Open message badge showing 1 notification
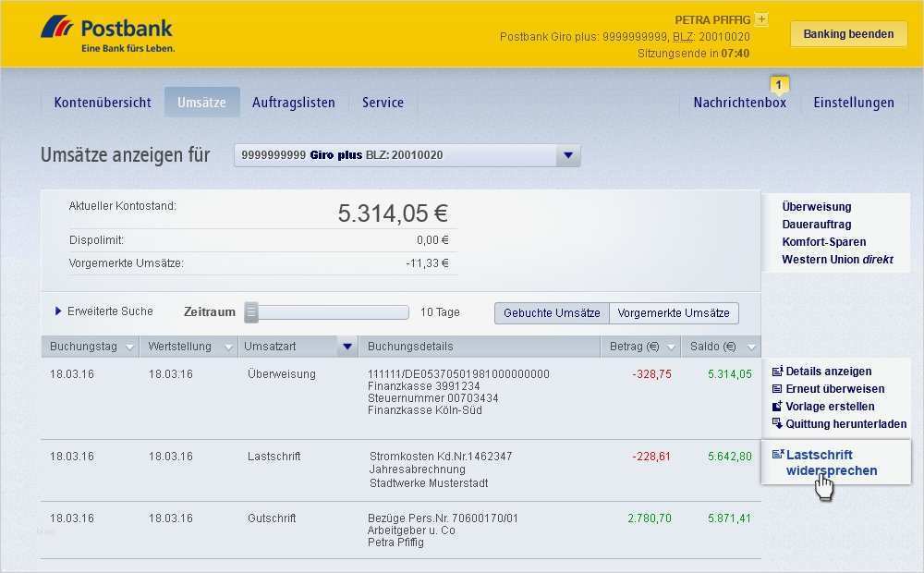The image size is (924, 573). tap(779, 85)
